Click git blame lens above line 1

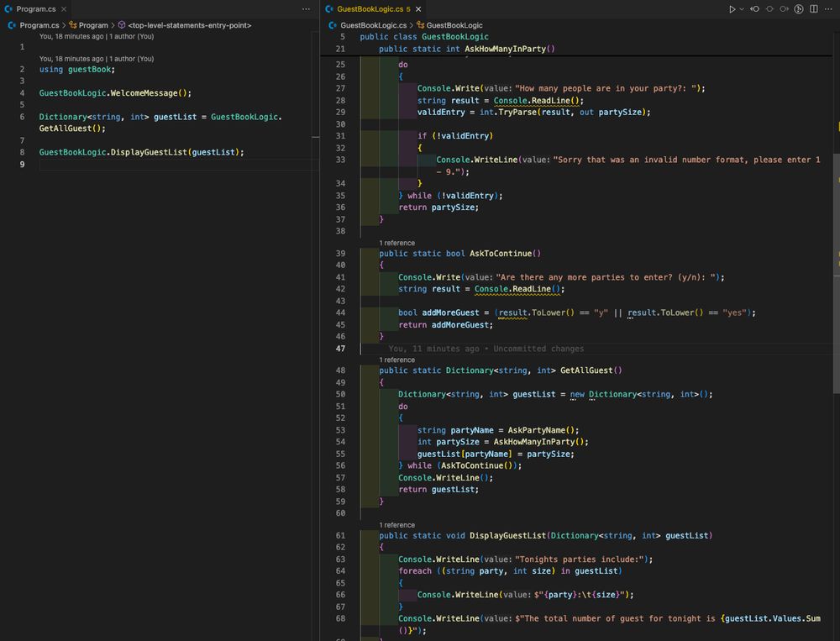tap(97, 36)
